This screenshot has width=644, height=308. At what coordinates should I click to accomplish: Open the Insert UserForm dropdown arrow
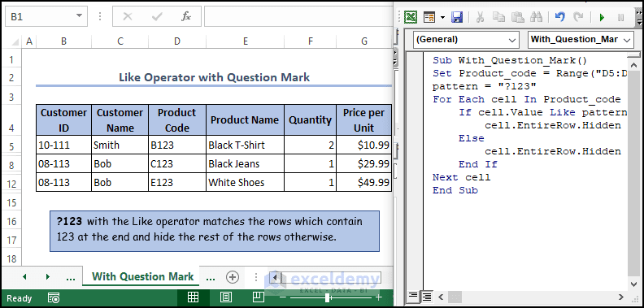(442, 17)
